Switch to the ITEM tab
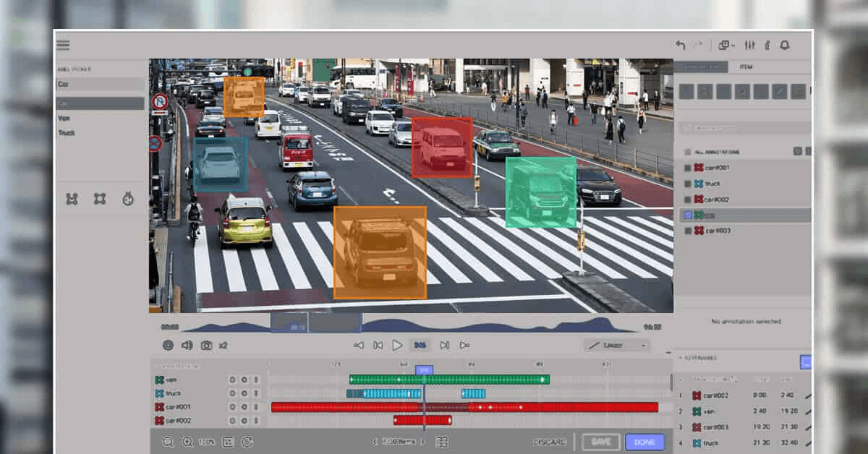The image size is (868, 454). click(746, 67)
